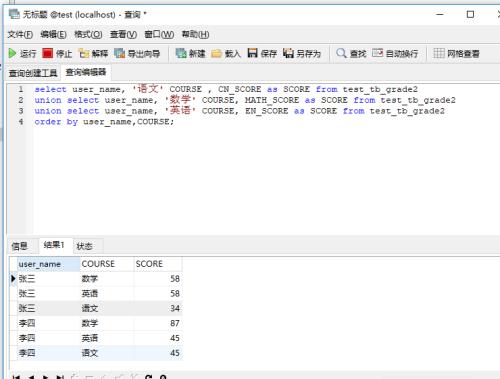The width and height of the screenshot is (500, 379).
Task: Open 解释 explain query tool
Action: [93, 53]
